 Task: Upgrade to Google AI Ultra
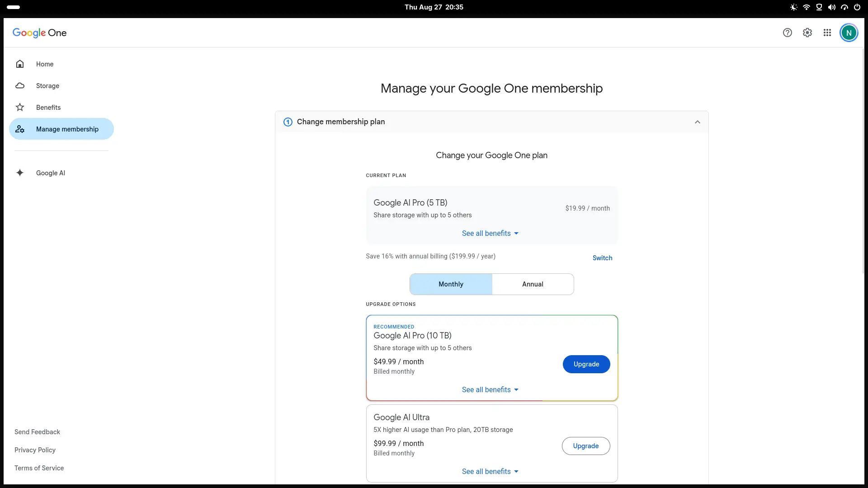(x=586, y=446)
